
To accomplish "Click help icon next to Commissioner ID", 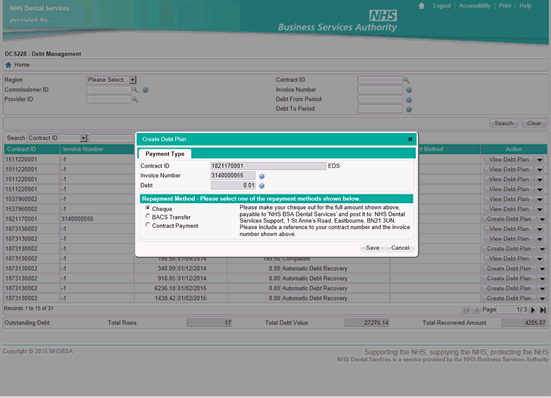I will pyautogui.click(x=145, y=90).
